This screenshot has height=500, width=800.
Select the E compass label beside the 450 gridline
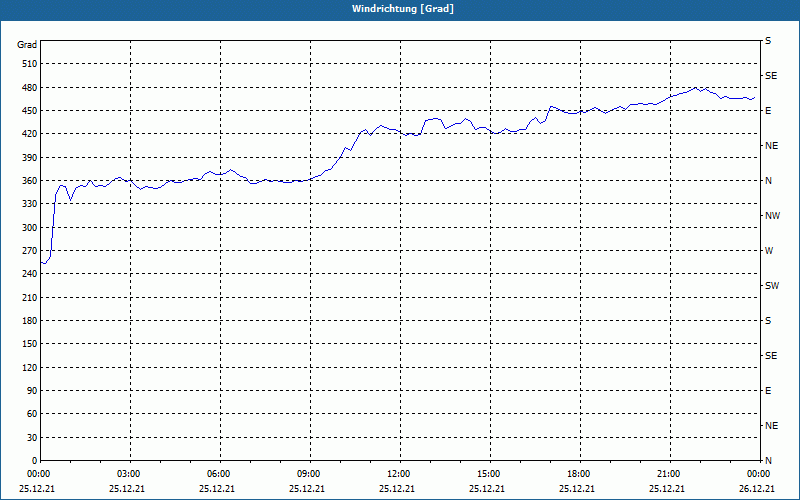[x=768, y=111]
